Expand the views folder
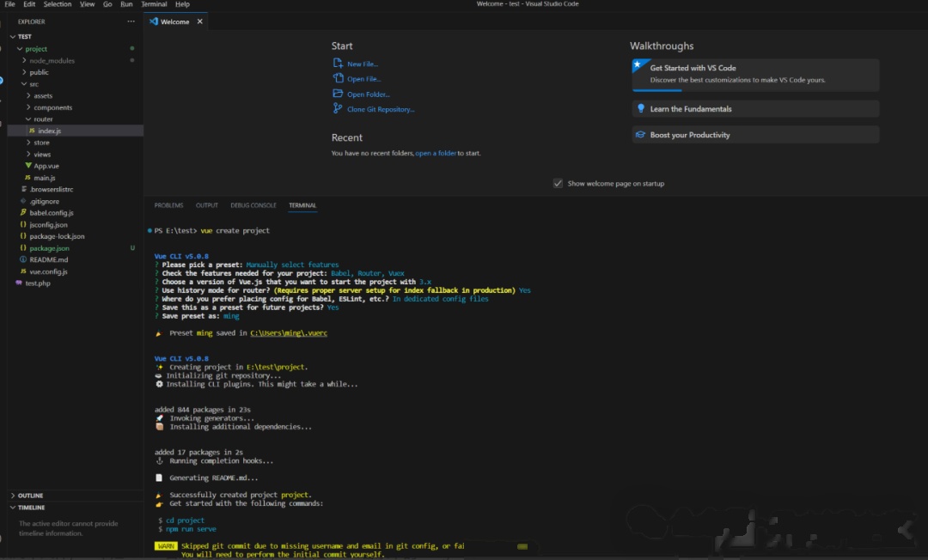This screenshot has width=928, height=560. tap(27, 154)
